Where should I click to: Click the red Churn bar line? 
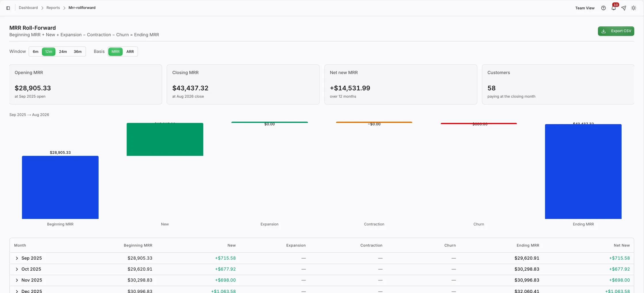[x=479, y=124]
